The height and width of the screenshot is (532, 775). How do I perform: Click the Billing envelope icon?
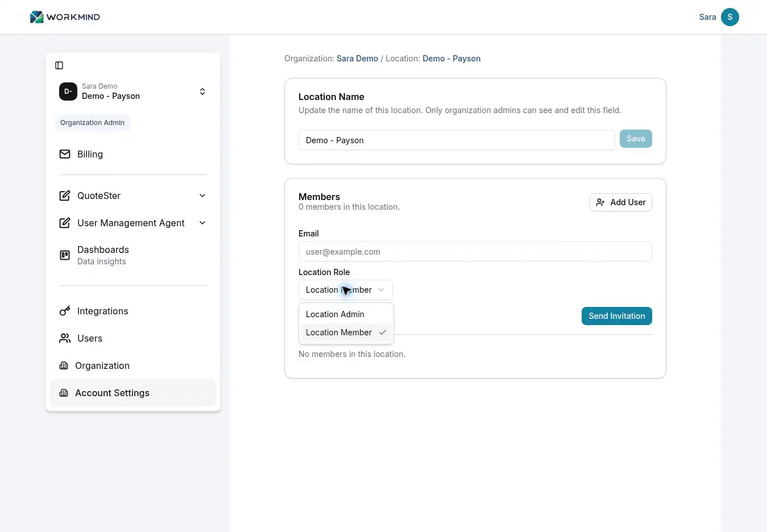click(65, 154)
